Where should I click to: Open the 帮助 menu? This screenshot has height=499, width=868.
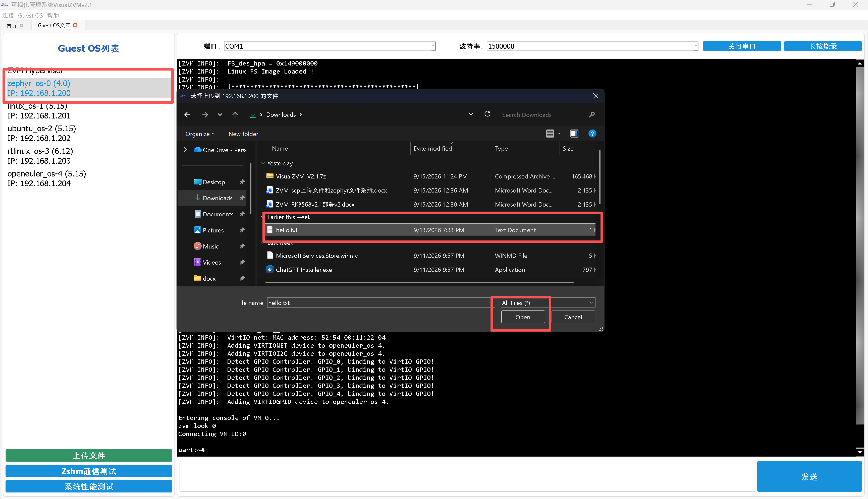[x=53, y=15]
